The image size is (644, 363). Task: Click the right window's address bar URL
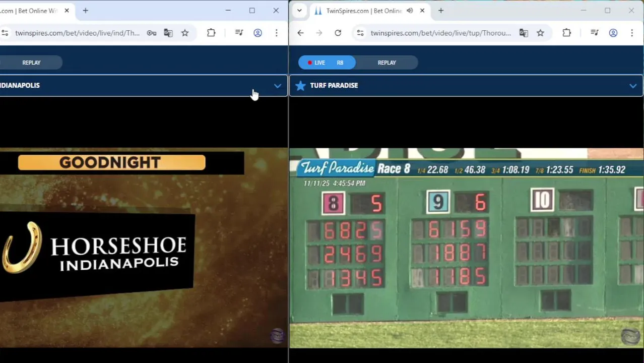click(x=440, y=33)
